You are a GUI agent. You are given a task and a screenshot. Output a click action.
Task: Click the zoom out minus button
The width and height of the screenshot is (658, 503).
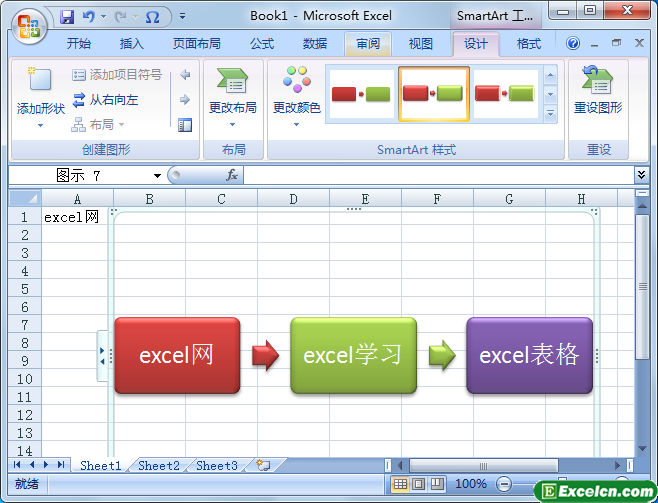point(504,485)
